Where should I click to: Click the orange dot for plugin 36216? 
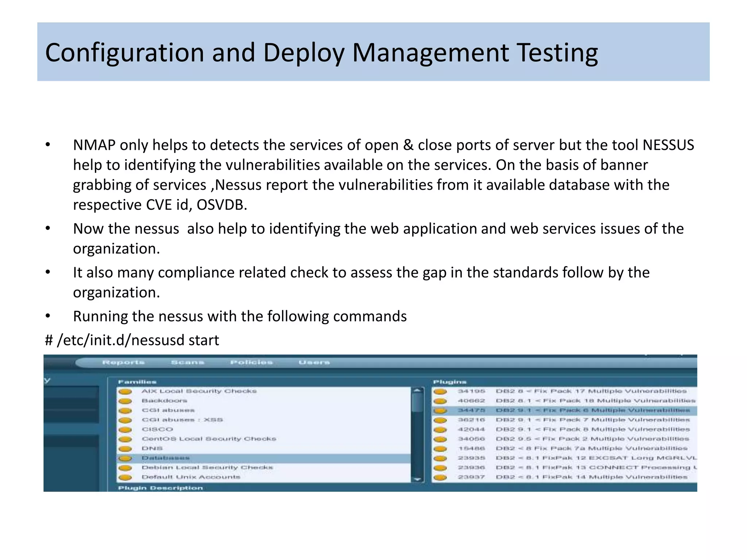pos(440,420)
